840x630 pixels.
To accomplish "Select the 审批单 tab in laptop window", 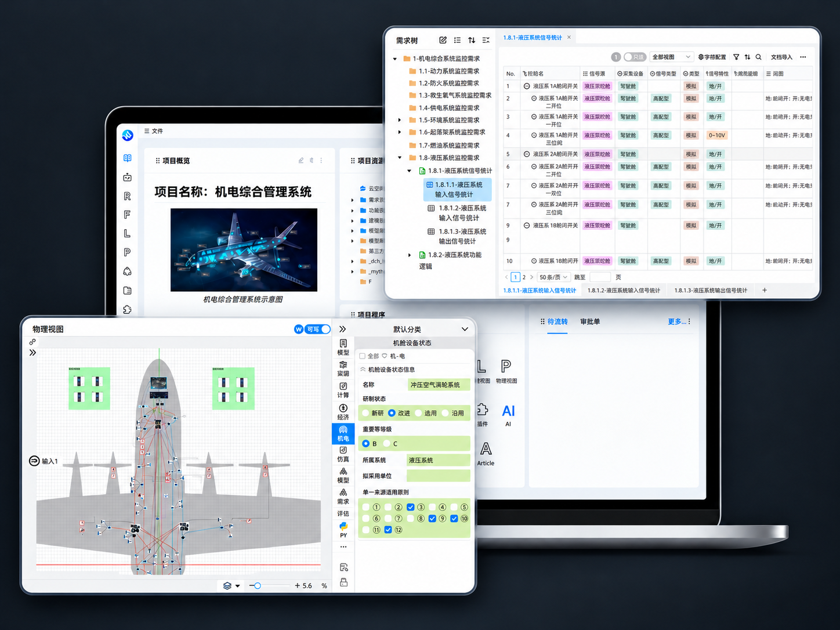I will click(590, 321).
